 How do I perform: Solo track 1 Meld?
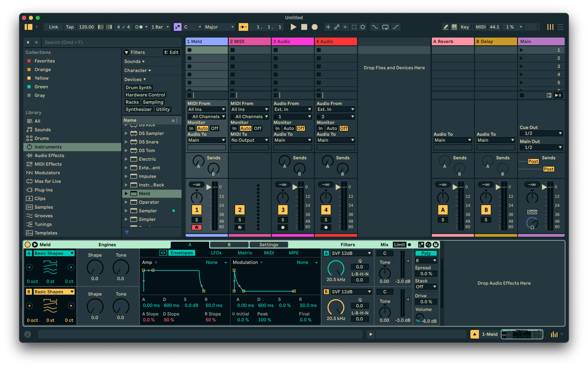pyautogui.click(x=196, y=220)
